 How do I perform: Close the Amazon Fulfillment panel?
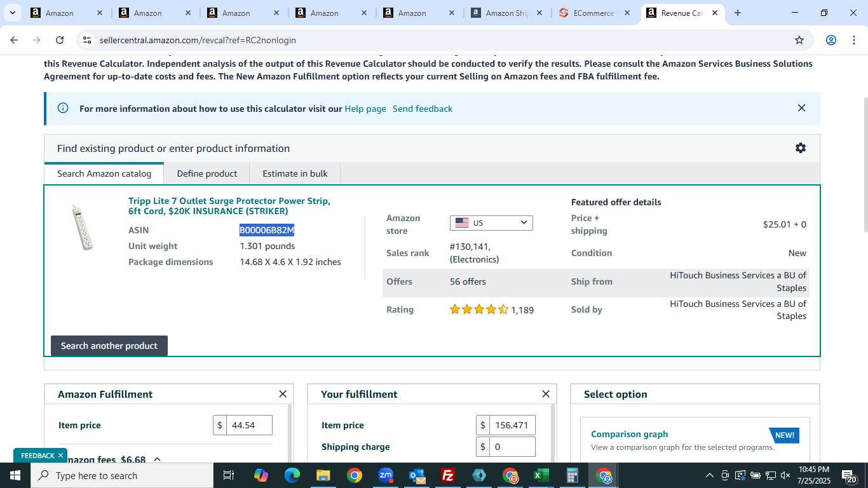click(283, 394)
